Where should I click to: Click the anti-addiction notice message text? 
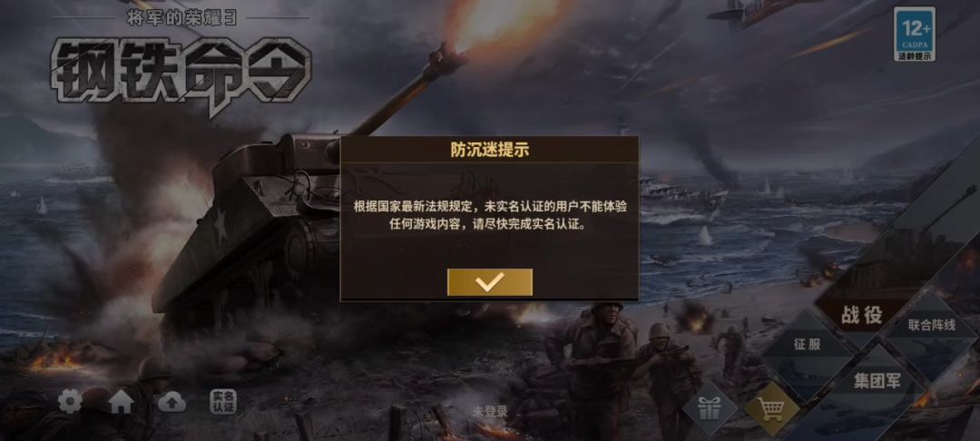tap(489, 215)
